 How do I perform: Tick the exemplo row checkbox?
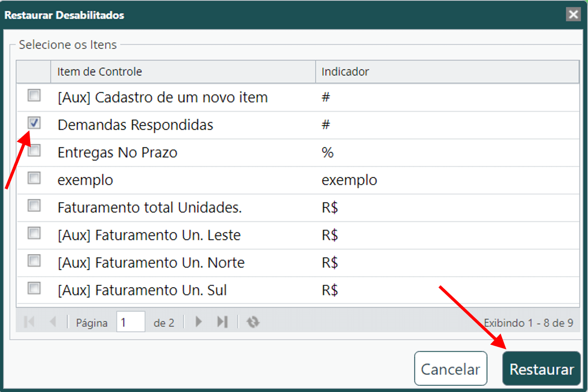34,178
